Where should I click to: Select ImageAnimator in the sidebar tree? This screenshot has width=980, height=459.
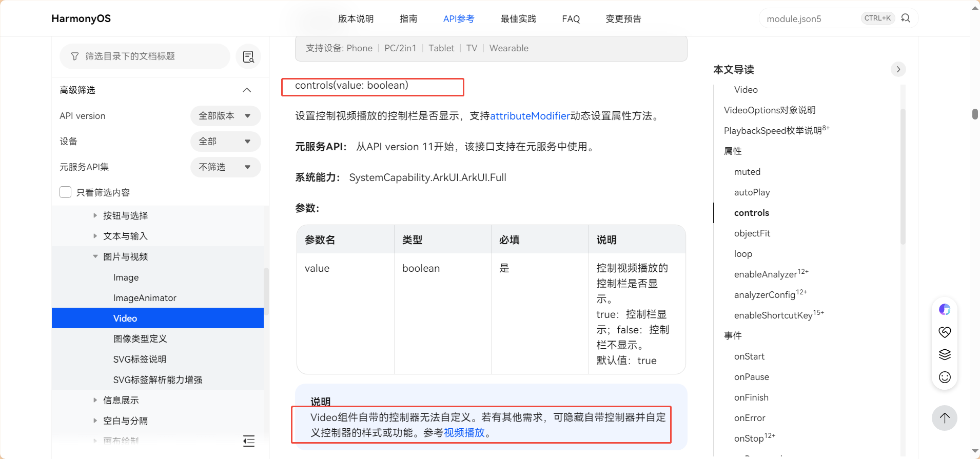coord(145,298)
